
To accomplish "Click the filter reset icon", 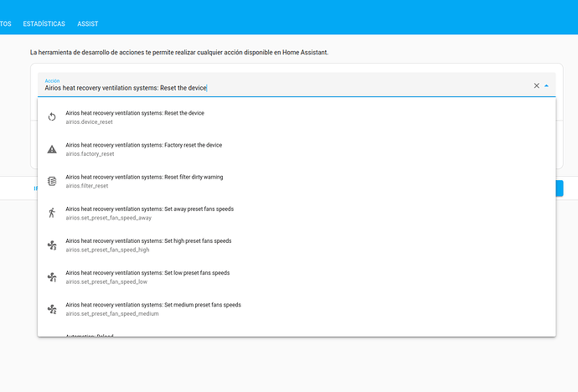I will click(52, 181).
